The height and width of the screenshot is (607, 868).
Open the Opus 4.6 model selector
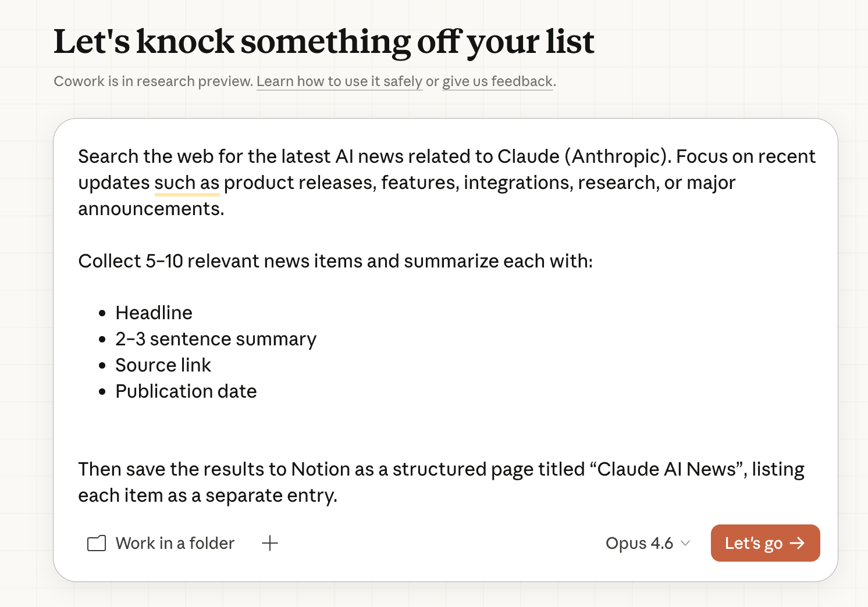click(x=639, y=543)
